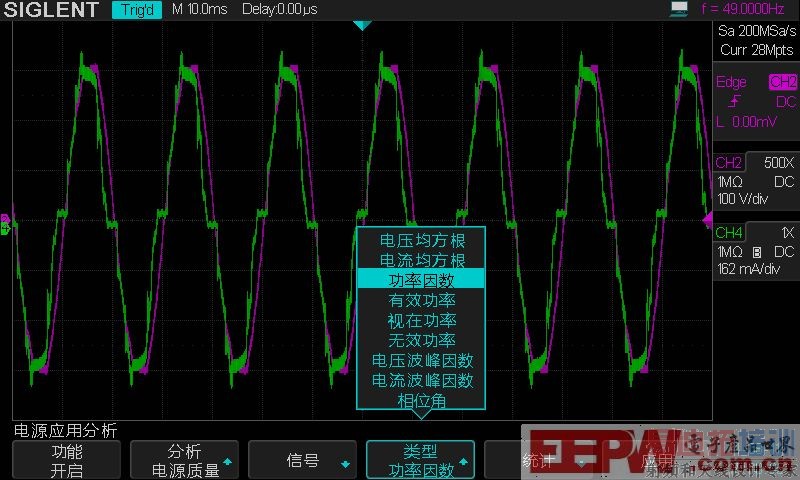Click the trigger level marker on right edge
The image size is (800, 480).
click(708, 220)
